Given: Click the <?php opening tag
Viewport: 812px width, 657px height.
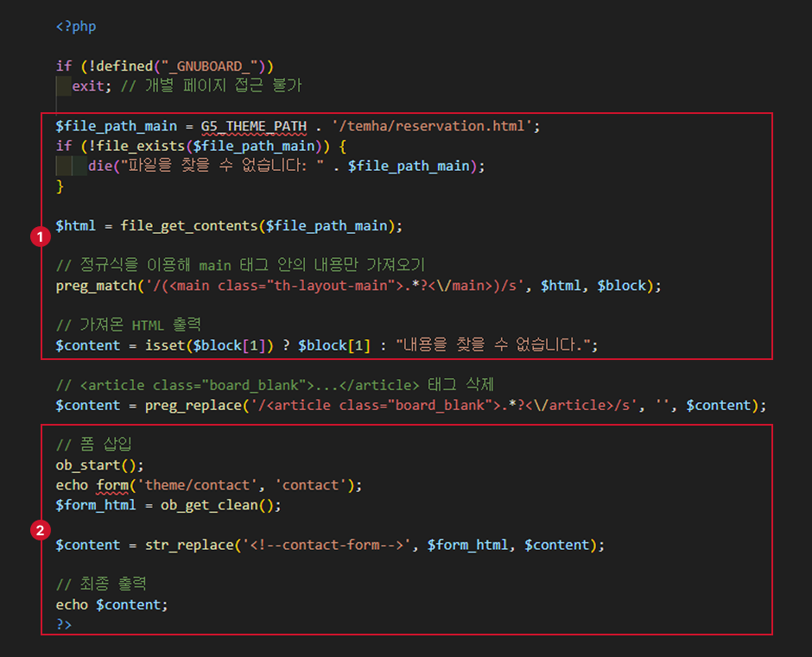Looking at the screenshot, I should [x=76, y=27].
